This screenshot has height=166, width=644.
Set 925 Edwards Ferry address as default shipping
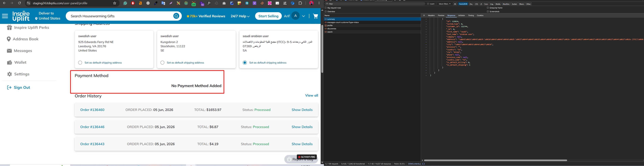[x=80, y=63]
